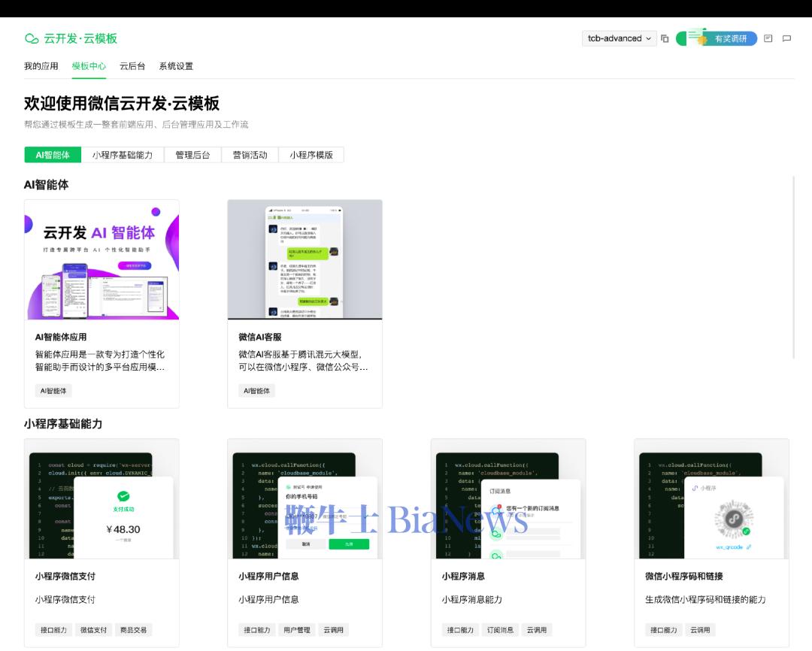
Task: Open the 小程序微信支付 payment preview thumbnail
Action: [x=101, y=498]
